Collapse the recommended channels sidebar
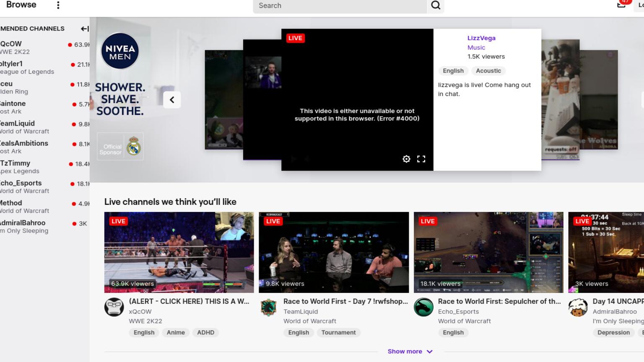This screenshot has width=644, height=362. tap(85, 28)
